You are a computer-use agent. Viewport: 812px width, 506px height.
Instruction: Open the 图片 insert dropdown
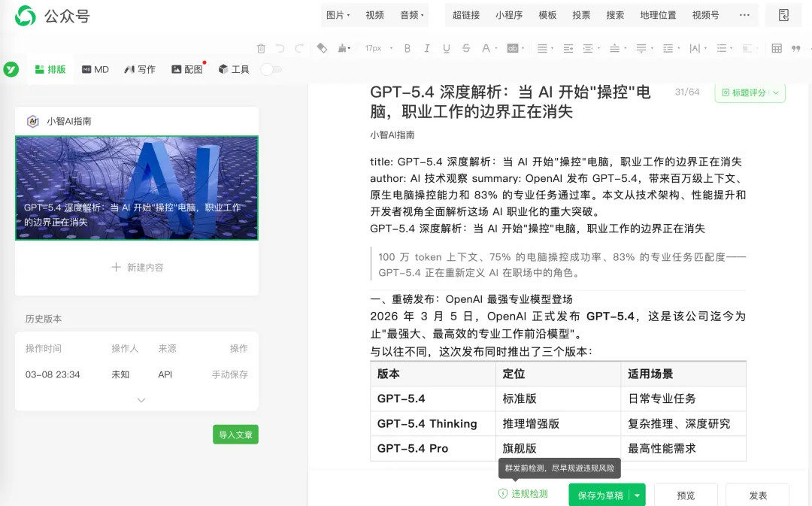click(x=338, y=15)
